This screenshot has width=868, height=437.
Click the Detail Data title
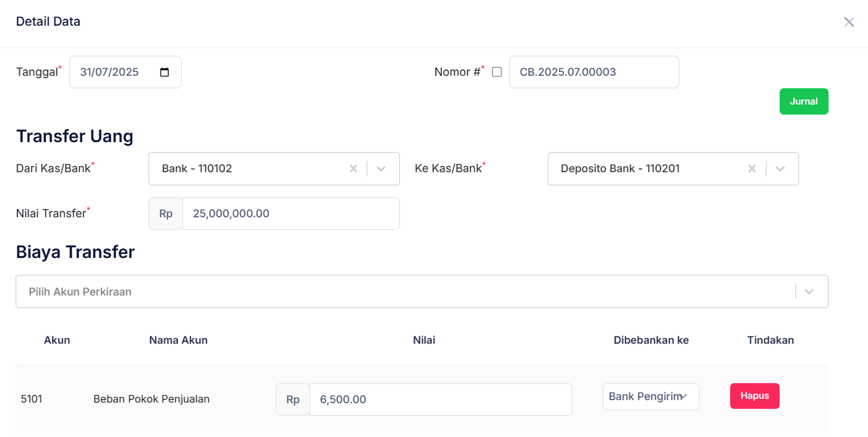(48, 21)
